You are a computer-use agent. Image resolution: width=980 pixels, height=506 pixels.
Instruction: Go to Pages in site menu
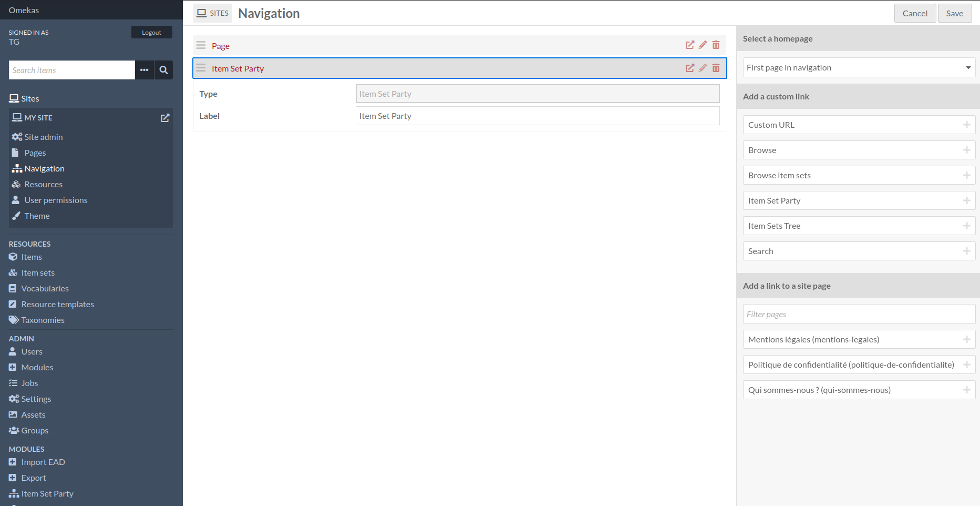(29, 153)
